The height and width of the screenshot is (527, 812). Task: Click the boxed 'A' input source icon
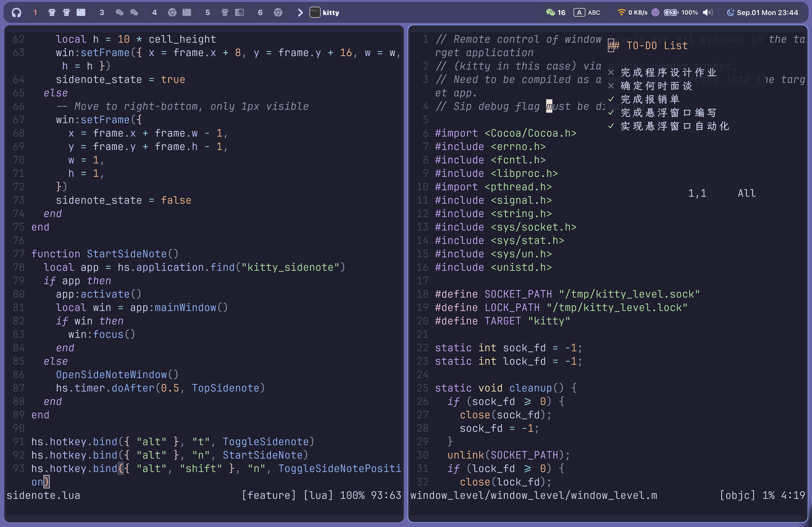coord(579,13)
